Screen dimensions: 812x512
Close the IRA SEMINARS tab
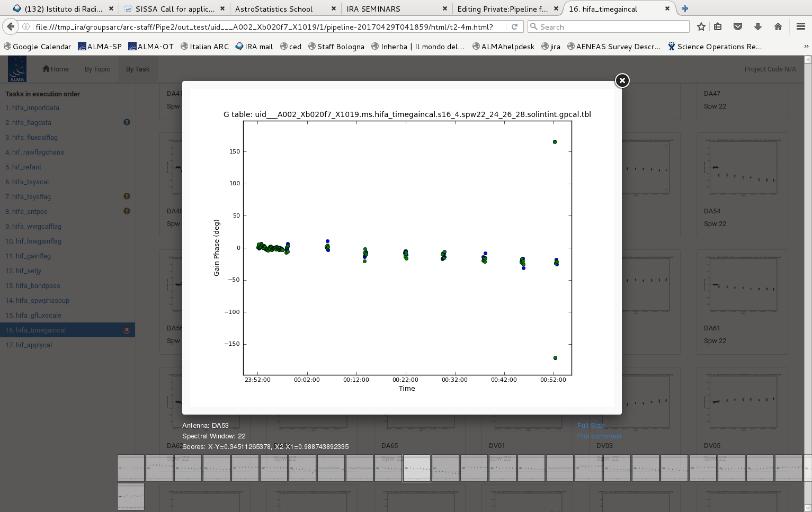coord(445,8)
